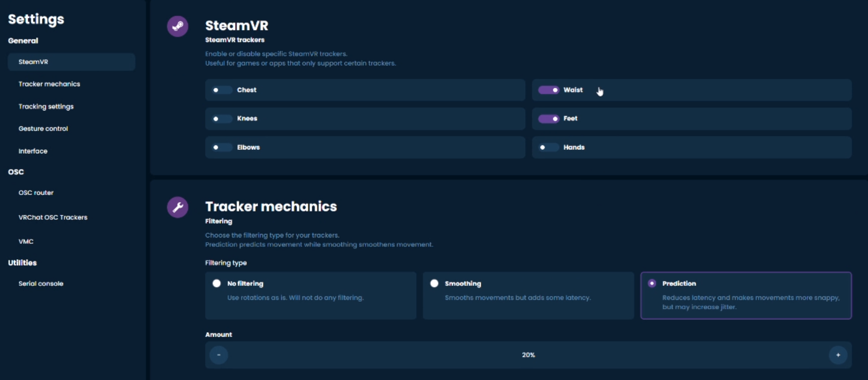Enable the Chest tracker toggle
Image resolution: width=868 pixels, height=380 pixels.
pos(222,90)
